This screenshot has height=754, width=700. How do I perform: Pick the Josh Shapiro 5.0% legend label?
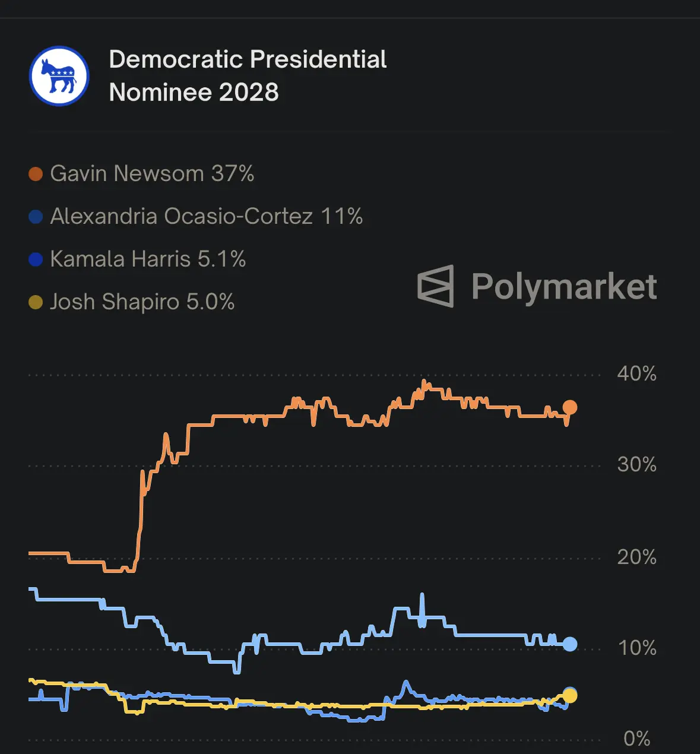(142, 302)
